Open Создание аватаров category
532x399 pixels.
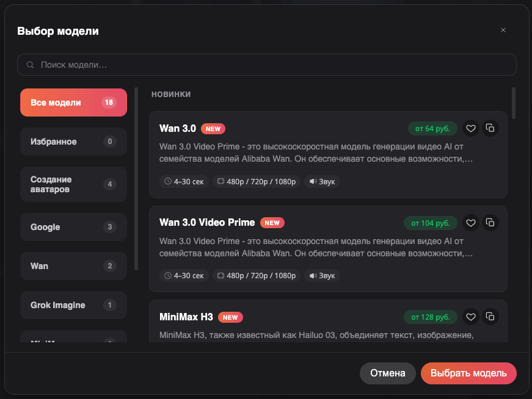click(74, 184)
